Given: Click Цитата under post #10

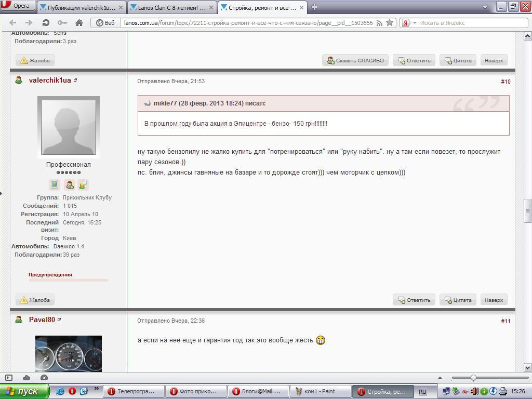Looking at the screenshot, I should tap(458, 300).
